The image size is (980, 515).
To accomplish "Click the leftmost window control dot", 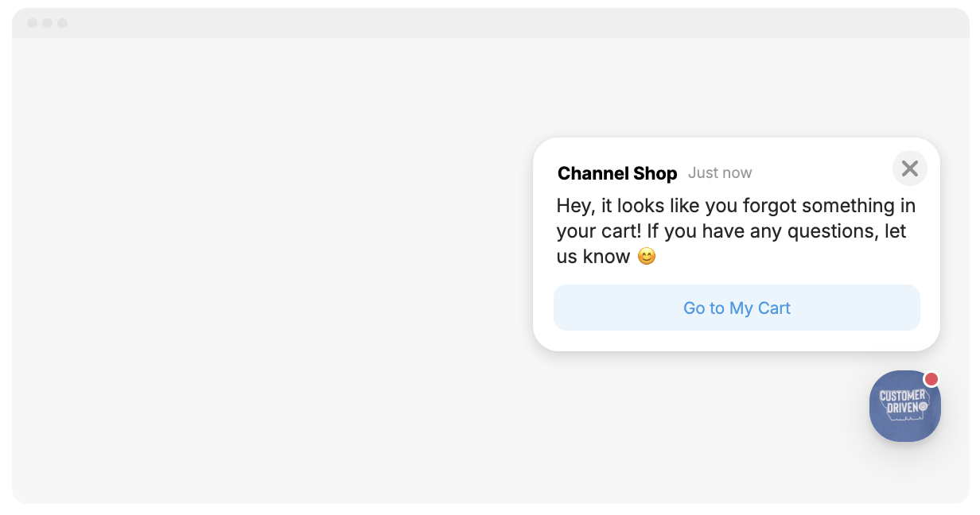I will [33, 23].
